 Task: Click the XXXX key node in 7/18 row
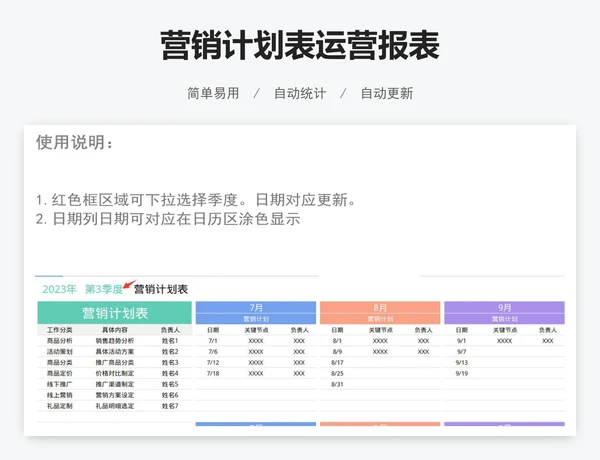click(x=256, y=373)
